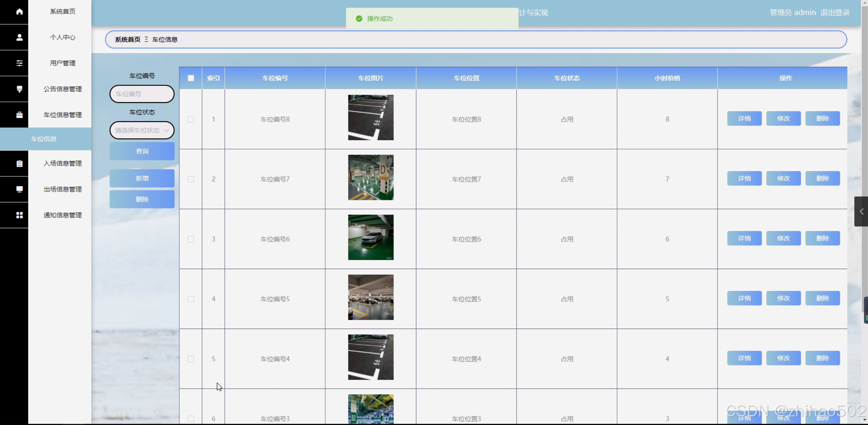Check the checkbox for row 车位编号8

pos(191,119)
